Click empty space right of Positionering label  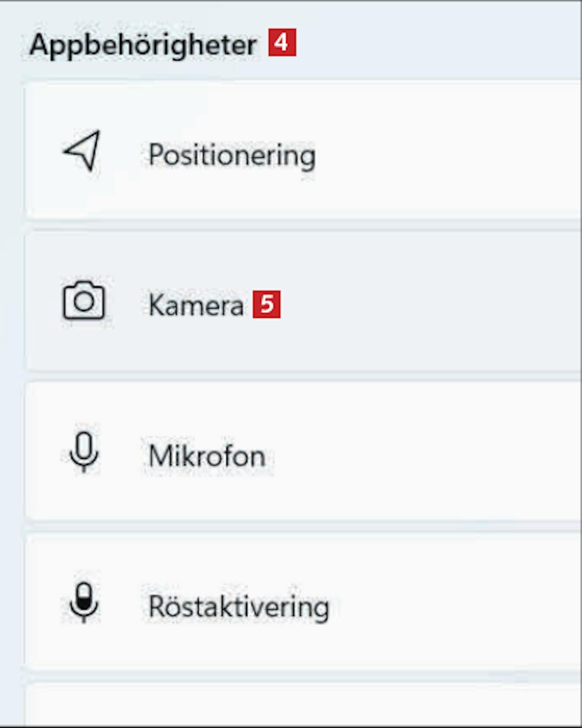point(446,155)
